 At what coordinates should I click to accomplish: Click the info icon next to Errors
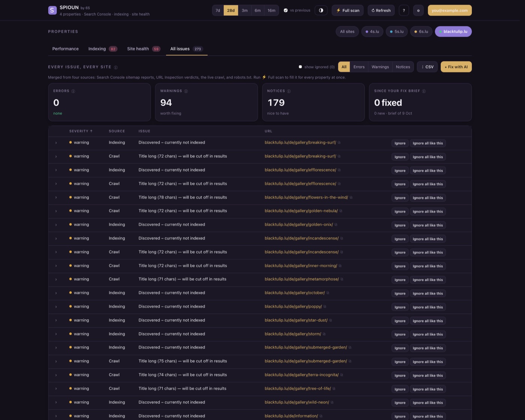(x=73, y=91)
